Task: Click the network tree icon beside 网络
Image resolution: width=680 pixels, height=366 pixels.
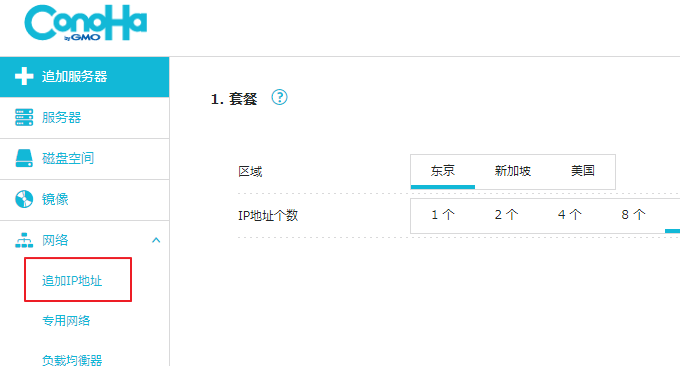Action: coord(24,240)
